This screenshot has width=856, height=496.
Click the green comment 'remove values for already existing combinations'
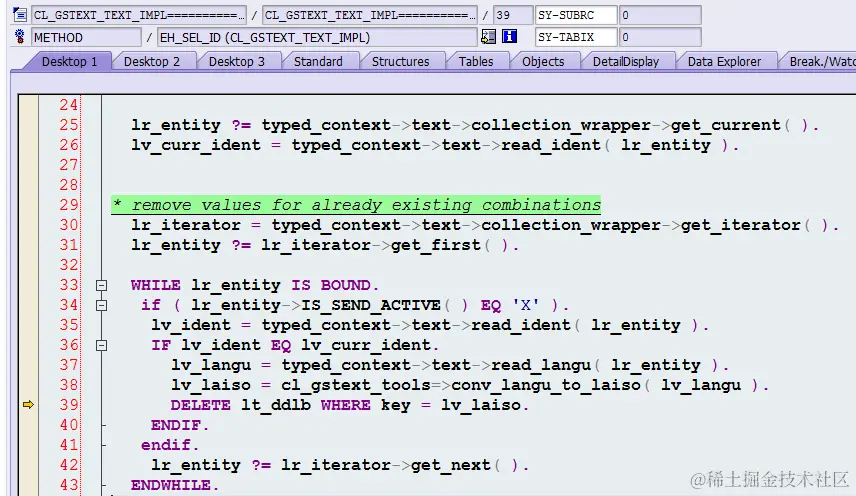[x=356, y=205]
